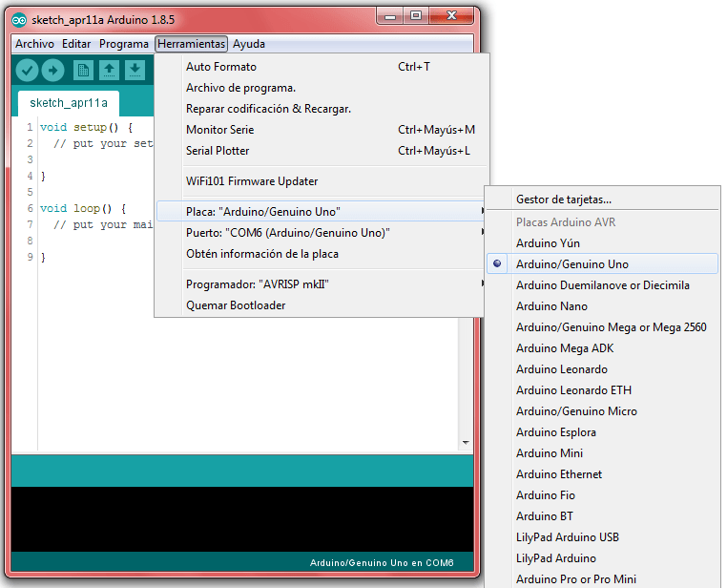Click the Save sketch down-arrow icon
727x588 pixels.
pyautogui.click(x=135, y=70)
